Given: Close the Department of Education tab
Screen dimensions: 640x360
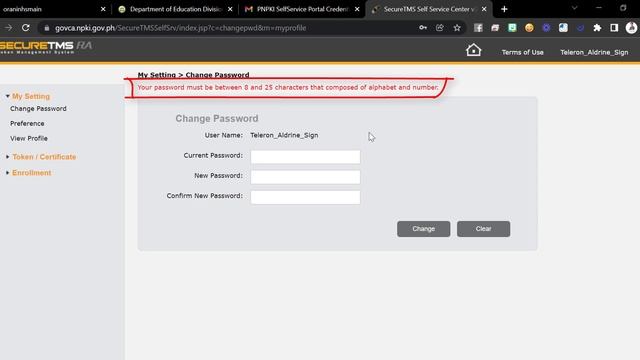Looking at the screenshot, I should pos(230,9).
